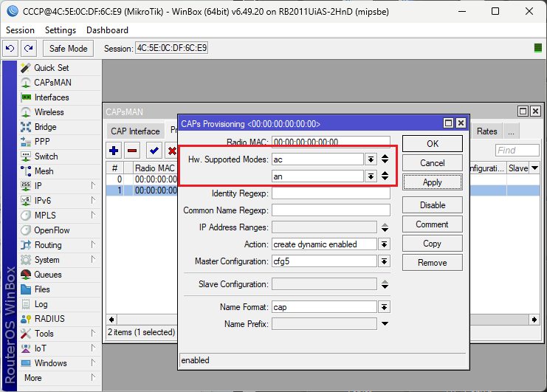Click up/down arrows beside 'ac' mode
This screenshot has width=547, height=392.
click(x=385, y=159)
